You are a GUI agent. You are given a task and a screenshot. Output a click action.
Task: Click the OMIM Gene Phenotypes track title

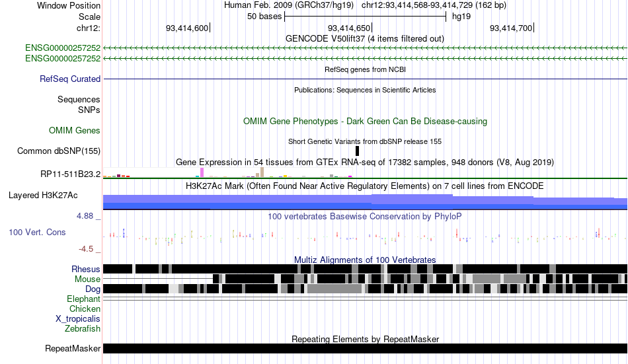click(365, 122)
